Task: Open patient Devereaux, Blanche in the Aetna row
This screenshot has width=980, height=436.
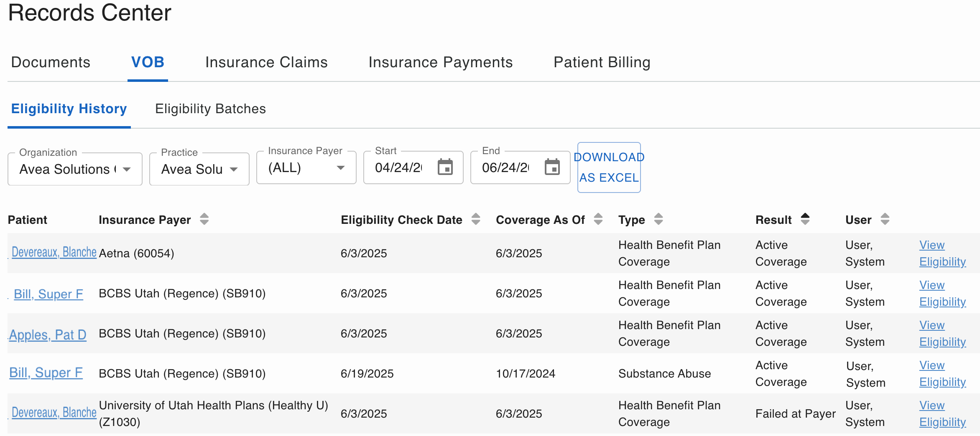Action: [54, 252]
